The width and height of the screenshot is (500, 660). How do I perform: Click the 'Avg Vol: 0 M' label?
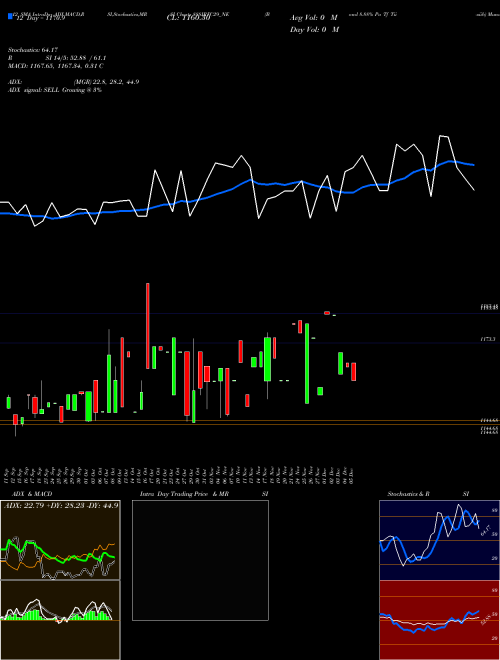pos(314,18)
